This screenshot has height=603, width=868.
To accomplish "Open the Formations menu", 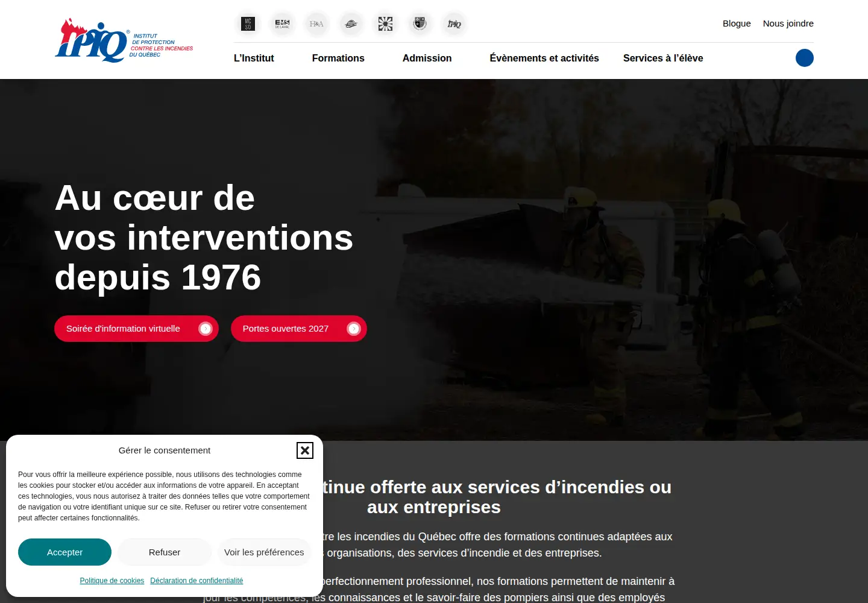I will (x=338, y=58).
